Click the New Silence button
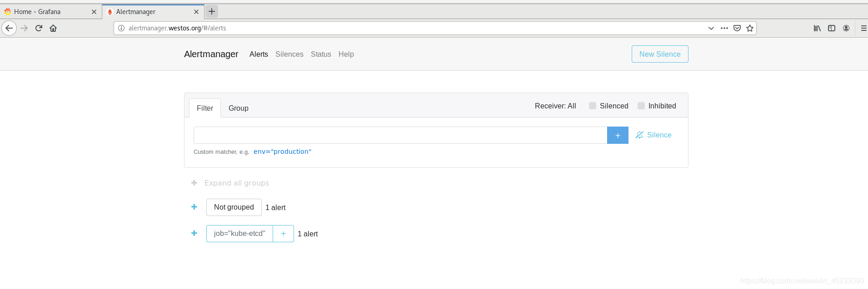868x289 pixels. coord(660,54)
